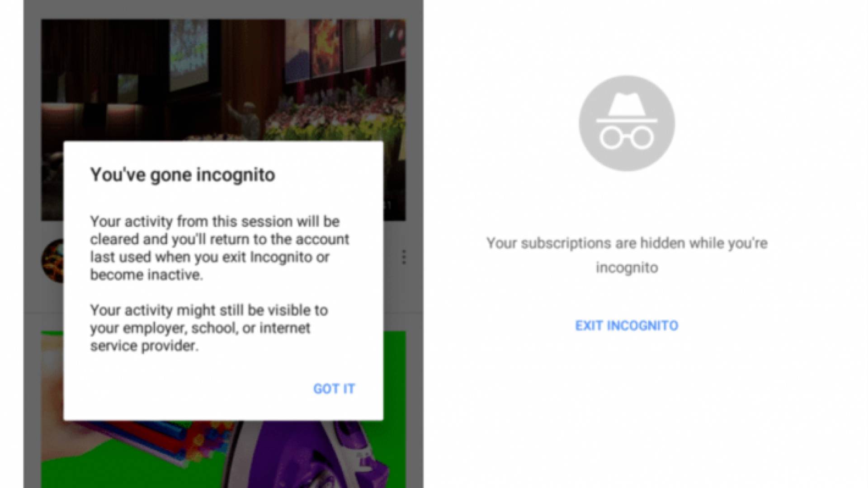868x488 pixels.
Task: Click the paragraph about employer or school visibility
Action: tap(209, 328)
